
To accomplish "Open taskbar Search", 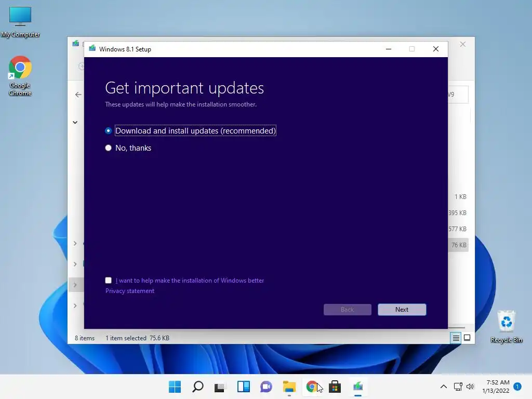I will click(x=198, y=387).
